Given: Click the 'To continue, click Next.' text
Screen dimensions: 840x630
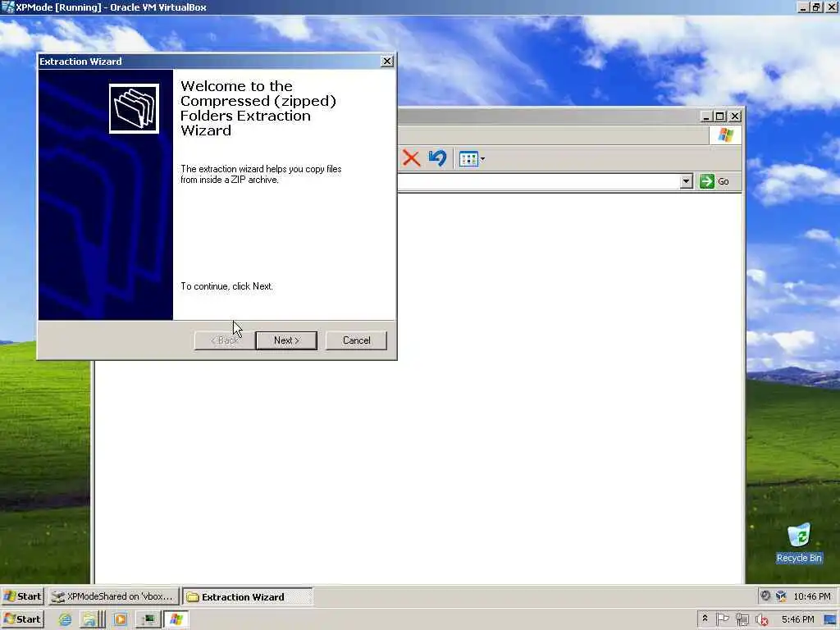Looking at the screenshot, I should coord(226,286).
